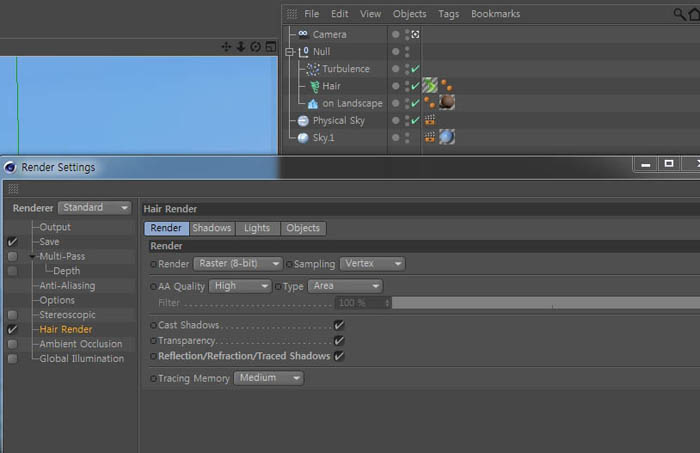Click the viewport rotate camera icon
The image size is (700, 453).
click(256, 47)
